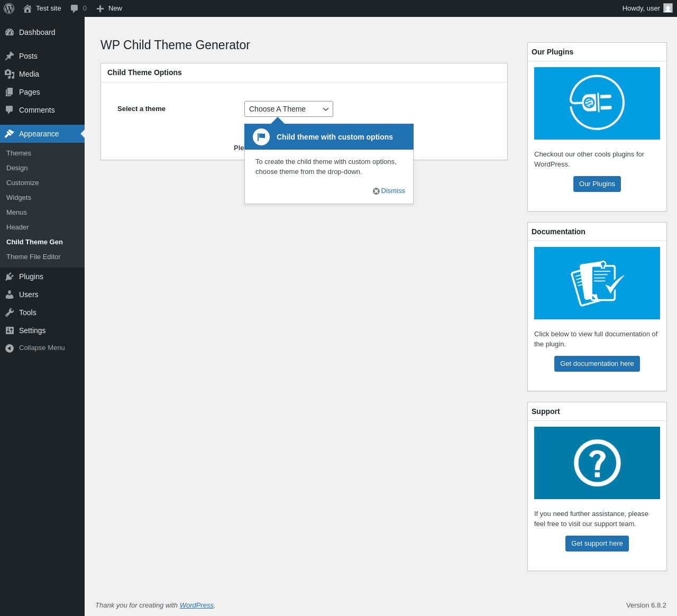
Task: Click the WordPress logo in admin bar
Action: pyautogui.click(x=9, y=8)
